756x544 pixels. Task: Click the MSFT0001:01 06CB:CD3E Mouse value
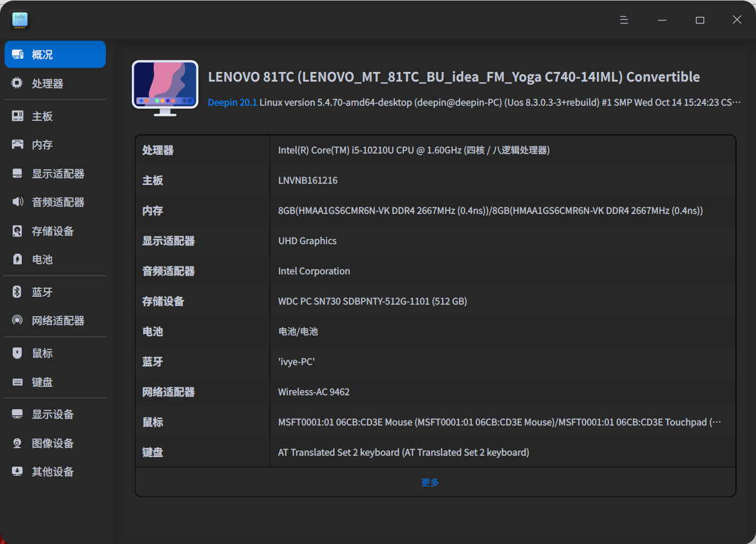coord(500,422)
